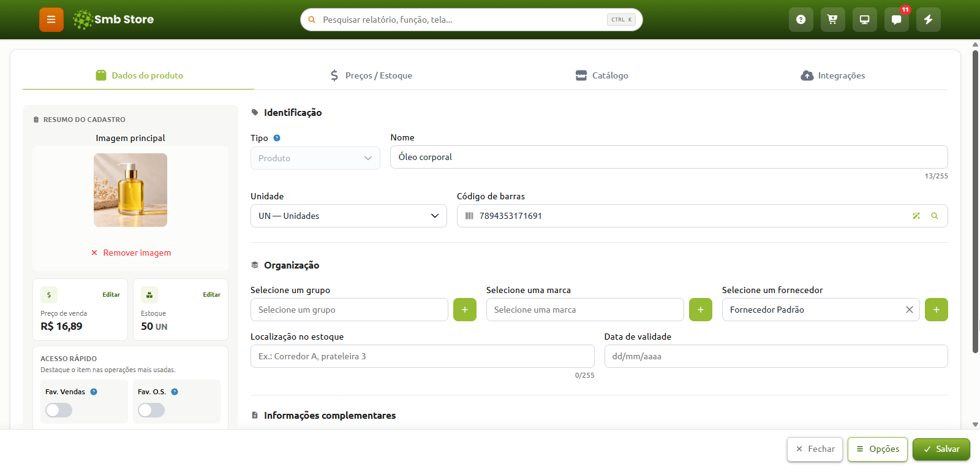
Task: Click the Smb Store logo
Action: [x=113, y=20]
